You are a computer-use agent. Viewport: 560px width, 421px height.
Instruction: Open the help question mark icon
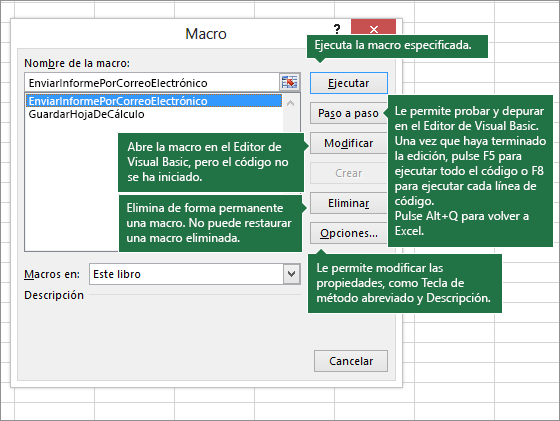tap(337, 29)
